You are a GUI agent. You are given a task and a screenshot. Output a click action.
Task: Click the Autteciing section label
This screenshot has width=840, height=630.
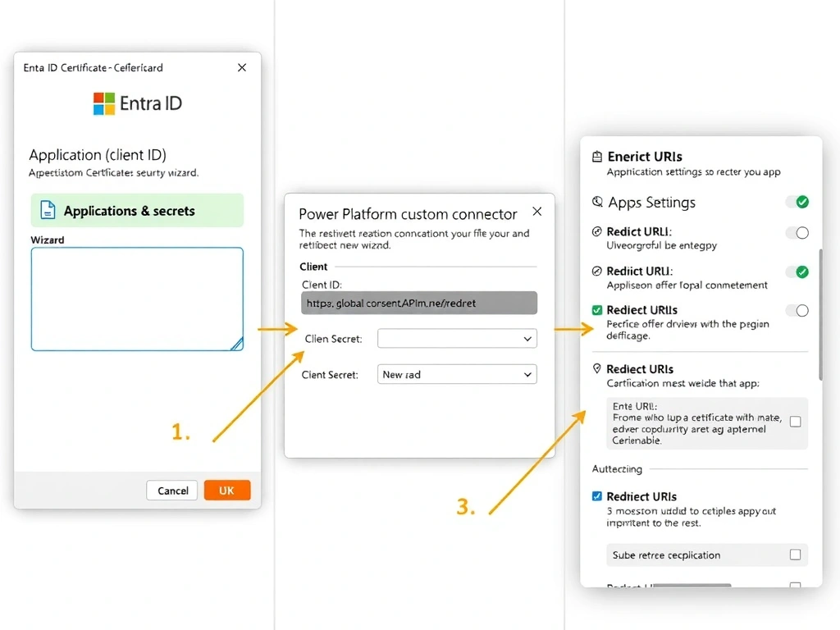617,468
